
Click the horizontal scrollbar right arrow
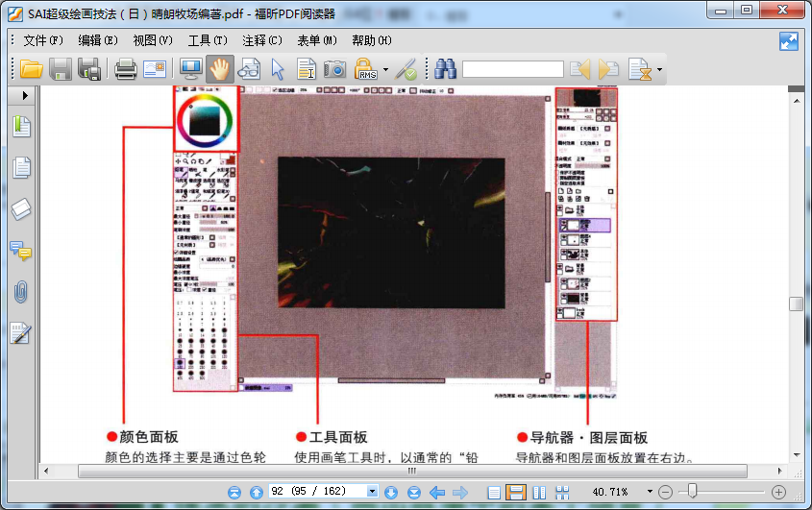[x=780, y=472]
